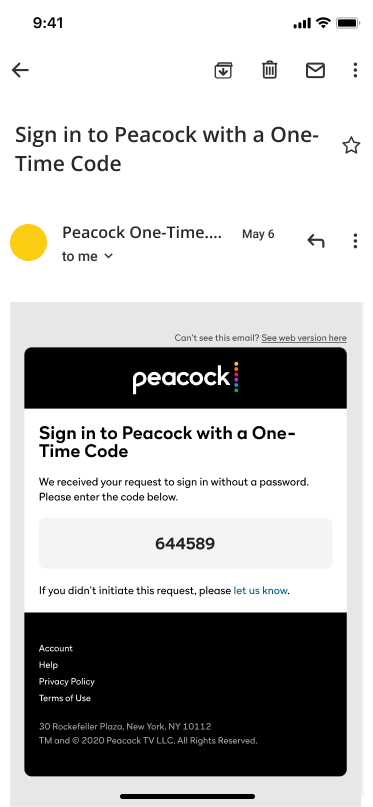Tap the one-time code 644589 box
The width and height of the screenshot is (373, 807).
185,543
